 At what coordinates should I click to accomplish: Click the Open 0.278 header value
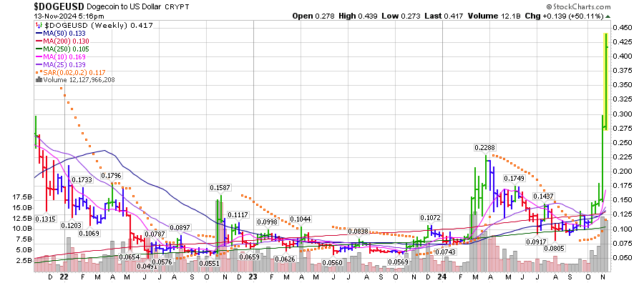point(314,16)
